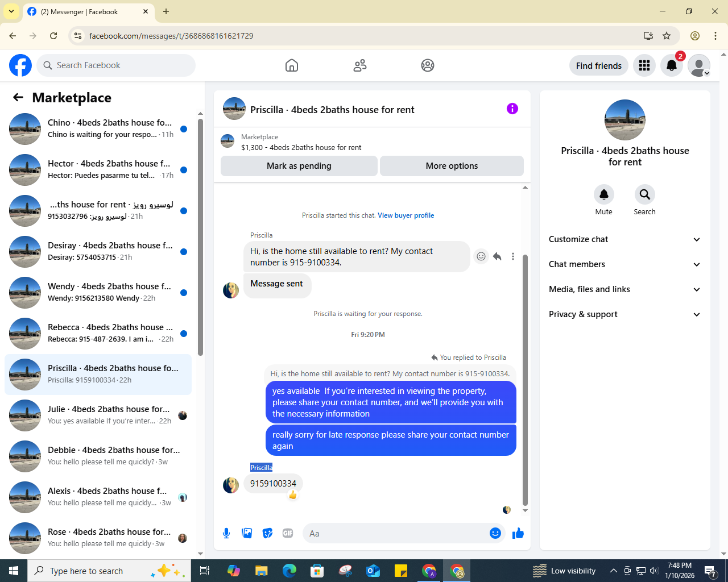Open Rebecca's conversation

(x=98, y=334)
